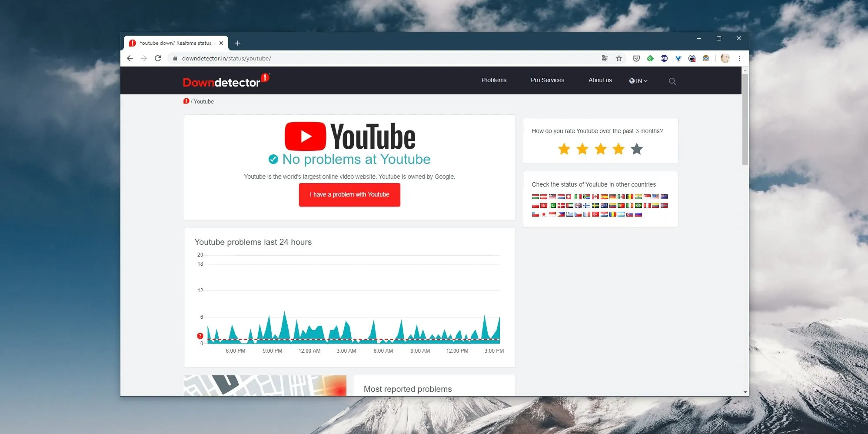Click the padlock extension icon
868x434 pixels.
click(692, 58)
